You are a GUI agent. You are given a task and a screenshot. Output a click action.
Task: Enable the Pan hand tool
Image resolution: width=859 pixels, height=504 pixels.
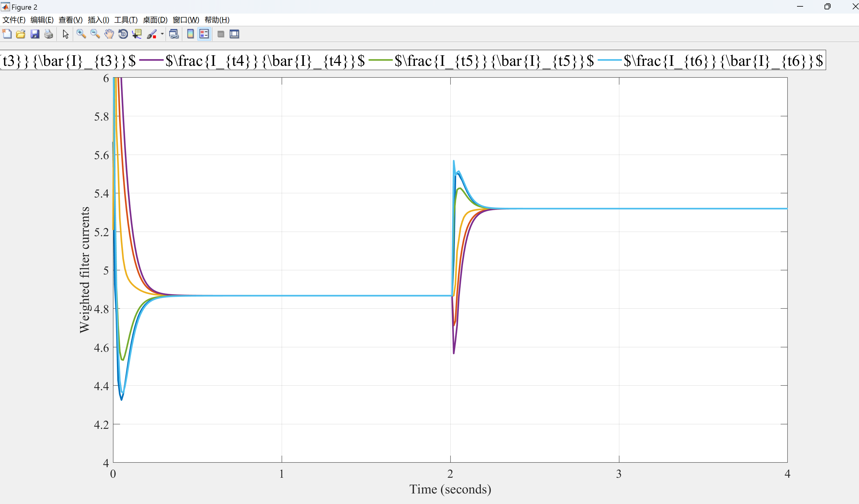point(109,34)
